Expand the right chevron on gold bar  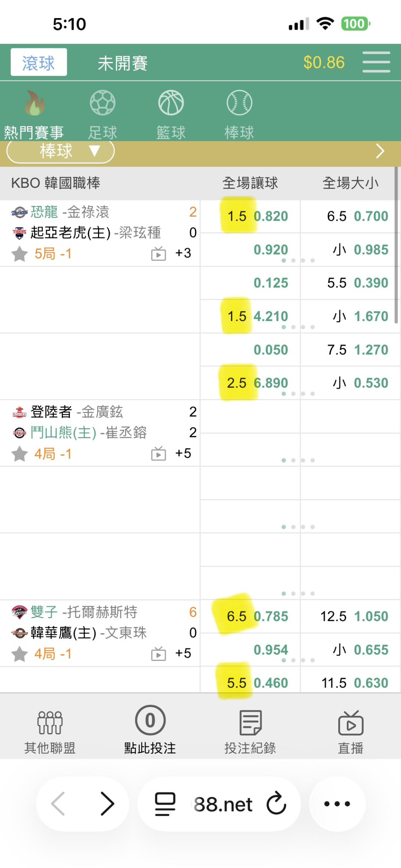click(x=379, y=151)
